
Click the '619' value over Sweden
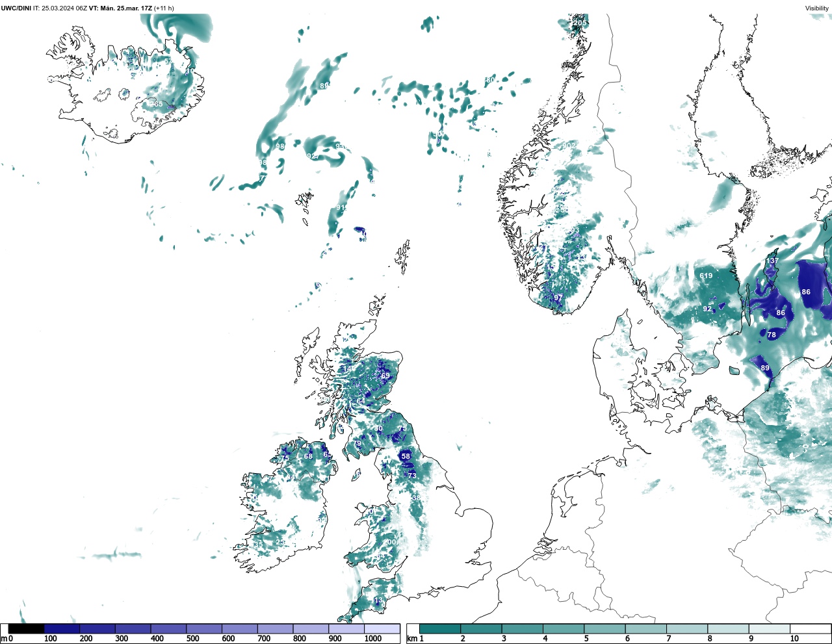(706, 276)
